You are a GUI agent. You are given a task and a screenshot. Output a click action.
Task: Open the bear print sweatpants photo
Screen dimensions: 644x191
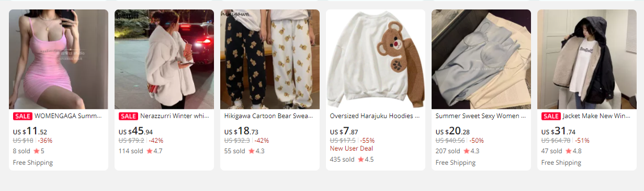(x=270, y=59)
